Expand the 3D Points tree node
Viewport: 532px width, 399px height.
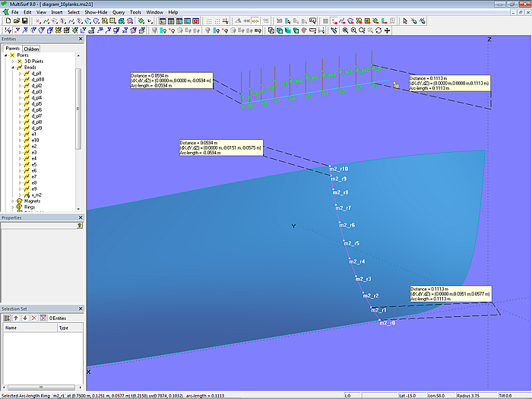(x=11, y=61)
